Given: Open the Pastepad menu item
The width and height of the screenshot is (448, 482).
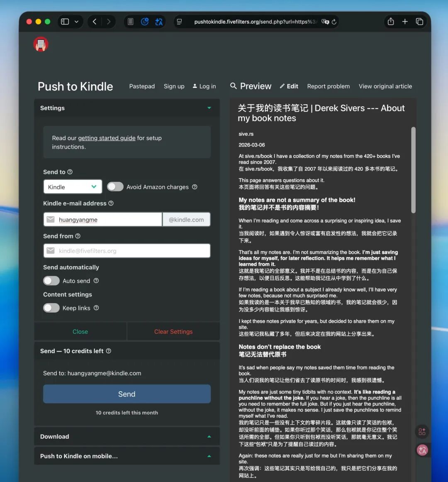Looking at the screenshot, I should (142, 86).
